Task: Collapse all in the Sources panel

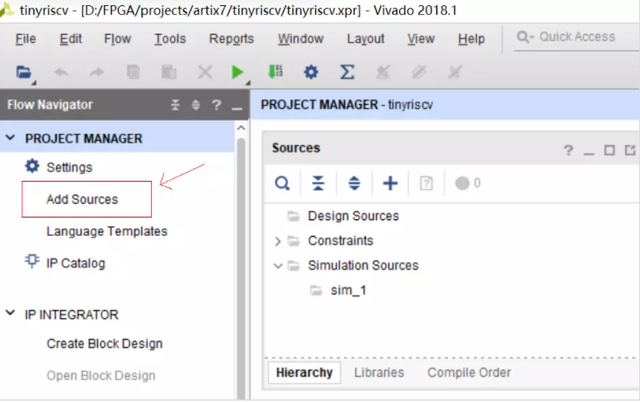Action: click(318, 183)
